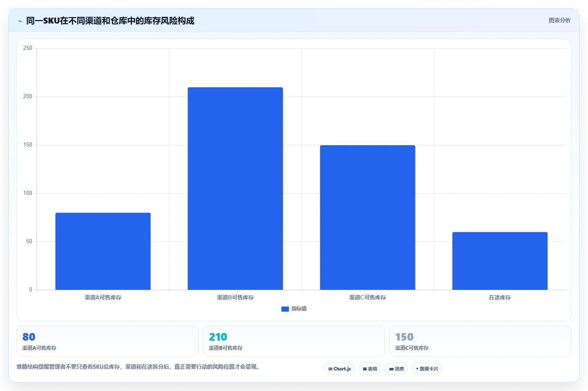The image size is (588, 391).
Task: Click the title 同一SKU在不同渠道和仓库中的库存风险构成
Action: point(110,21)
